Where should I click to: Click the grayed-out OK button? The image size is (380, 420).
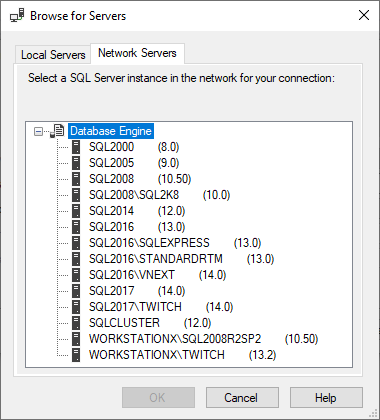(x=158, y=397)
